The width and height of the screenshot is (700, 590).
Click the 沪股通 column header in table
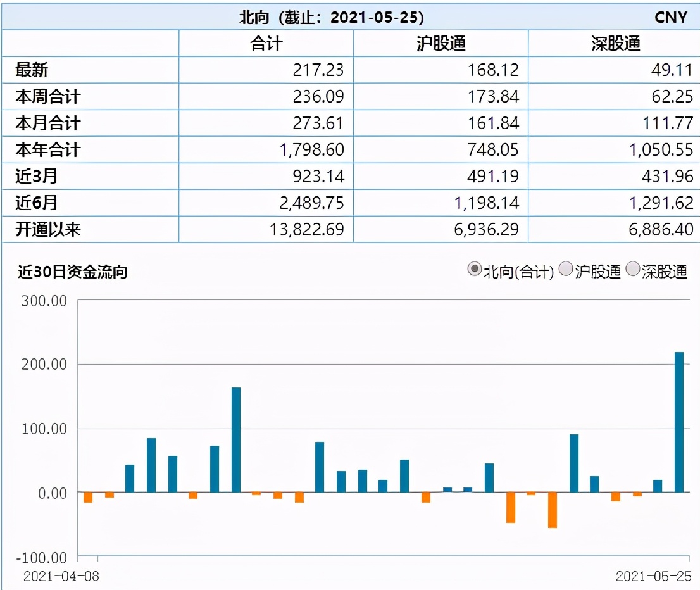(x=441, y=43)
